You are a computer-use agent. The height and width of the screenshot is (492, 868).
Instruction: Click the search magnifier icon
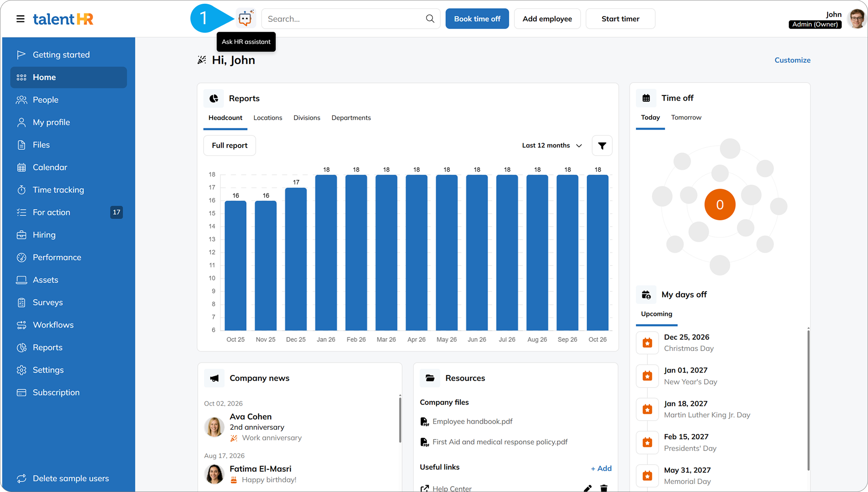430,18
